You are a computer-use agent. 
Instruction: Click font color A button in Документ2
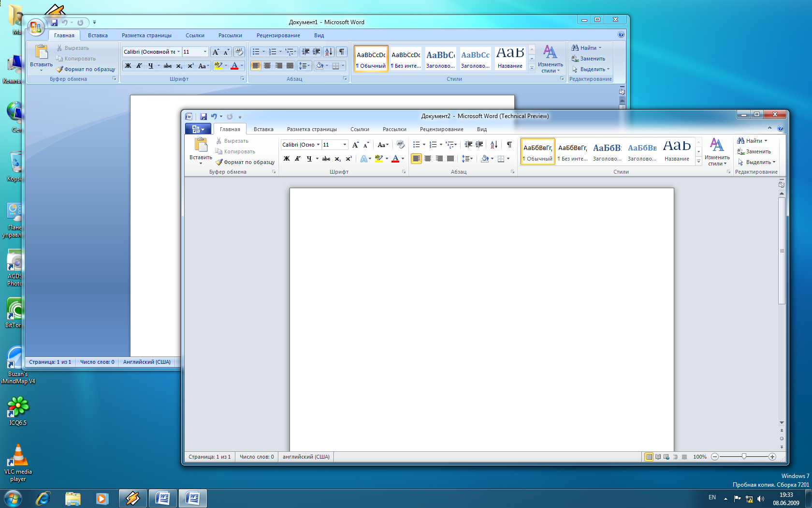pyautogui.click(x=395, y=159)
